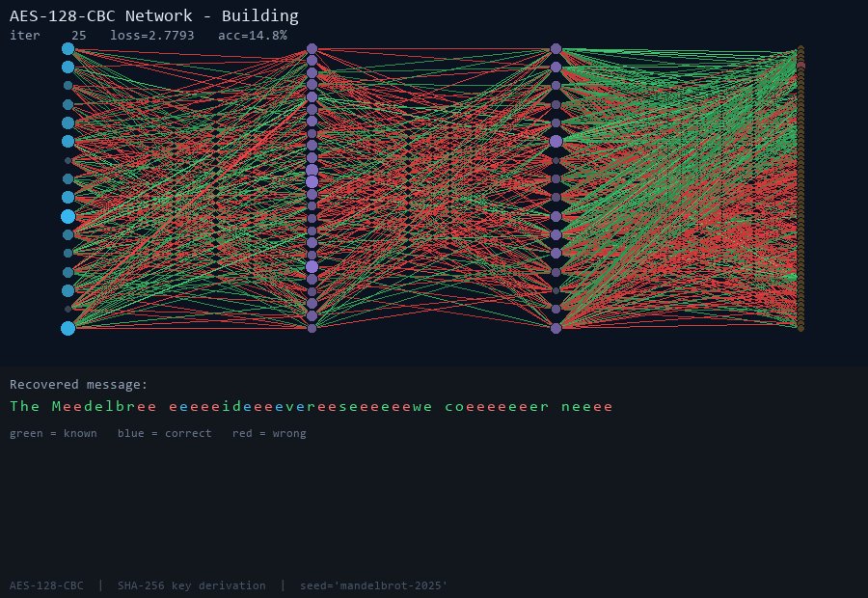The height and width of the screenshot is (598, 868).
Task: Click the word 'coeeeeeeer' in the recovered message
Action: click(x=497, y=406)
